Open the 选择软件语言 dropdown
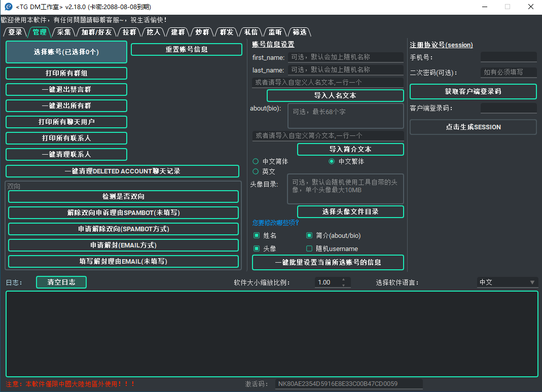This screenshot has width=542, height=392. [507, 282]
